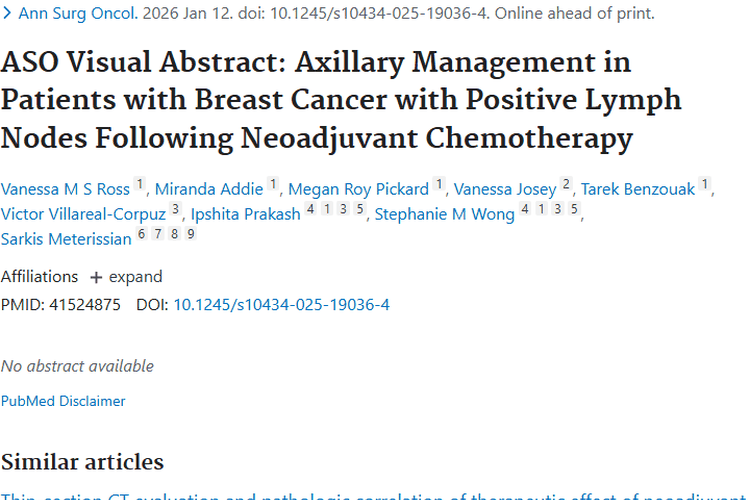Expand the Affiliations list
Viewport: 750px width, 500px height.
click(126, 277)
